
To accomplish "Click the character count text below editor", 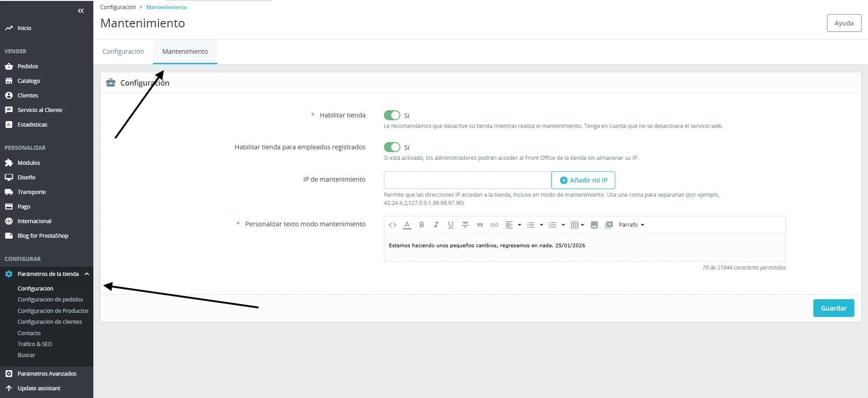I will (744, 268).
